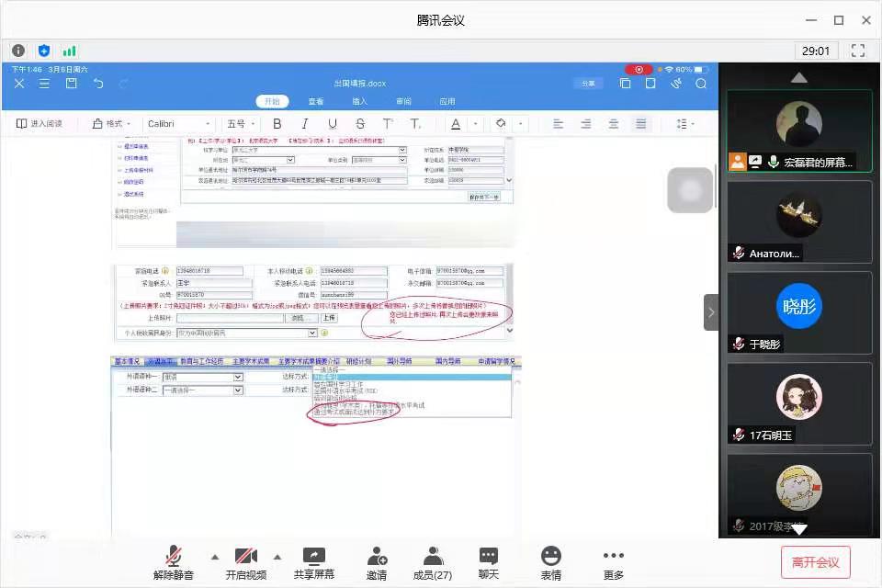Expand audio options arrow beside 解除静音
Screen dimensions: 882x588
[x=215, y=556]
